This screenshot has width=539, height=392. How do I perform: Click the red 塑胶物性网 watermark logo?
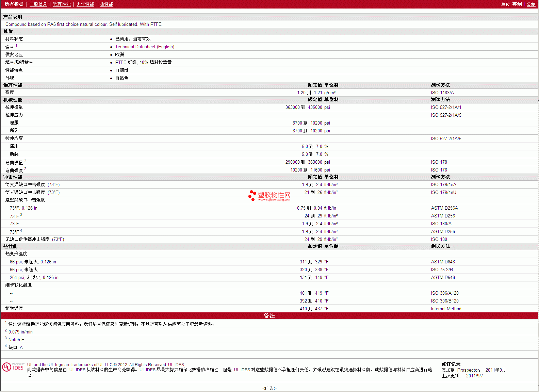pyautogui.click(x=269, y=196)
